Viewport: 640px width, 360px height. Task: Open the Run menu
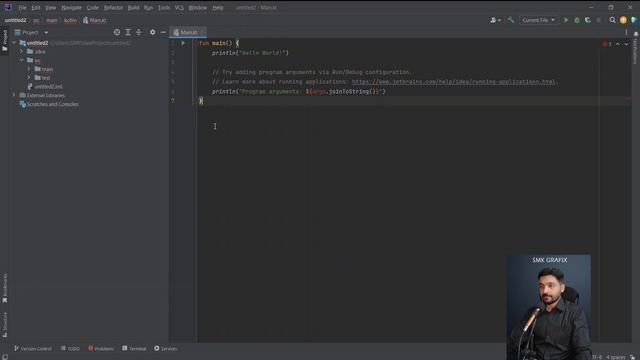[x=148, y=7]
